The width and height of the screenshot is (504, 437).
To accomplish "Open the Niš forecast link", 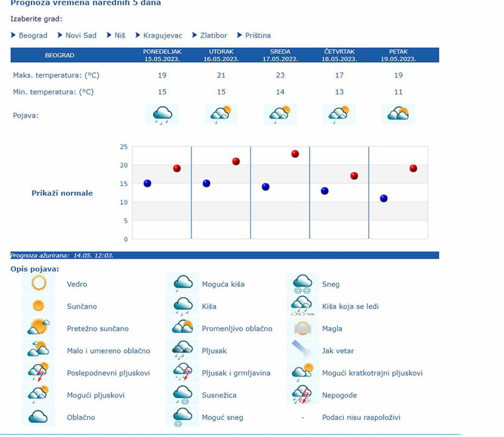I will (x=120, y=35).
